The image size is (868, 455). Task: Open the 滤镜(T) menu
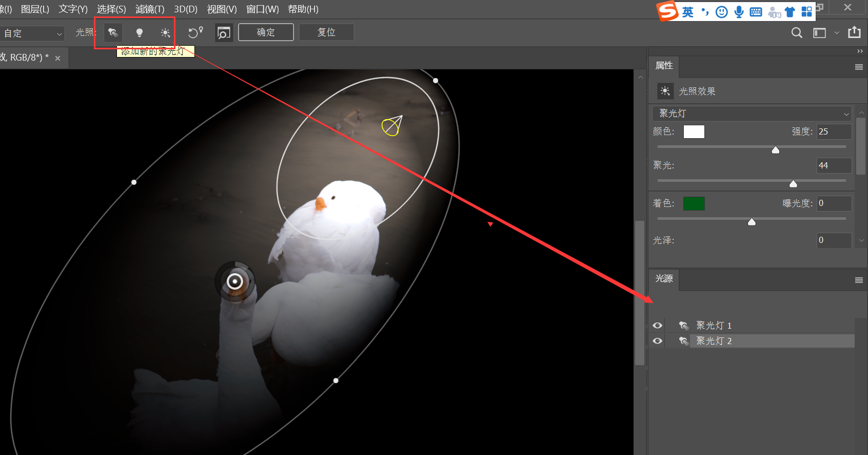150,9
